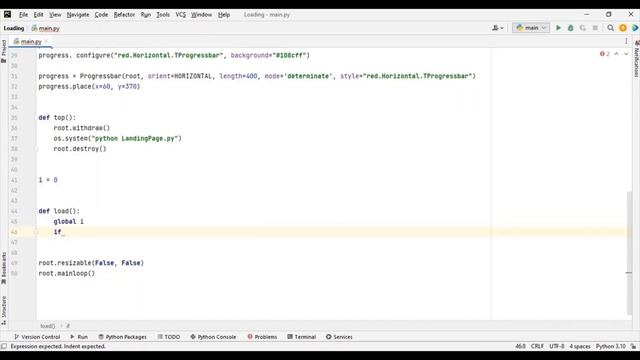Open the Notifications side panel

pos(636,58)
